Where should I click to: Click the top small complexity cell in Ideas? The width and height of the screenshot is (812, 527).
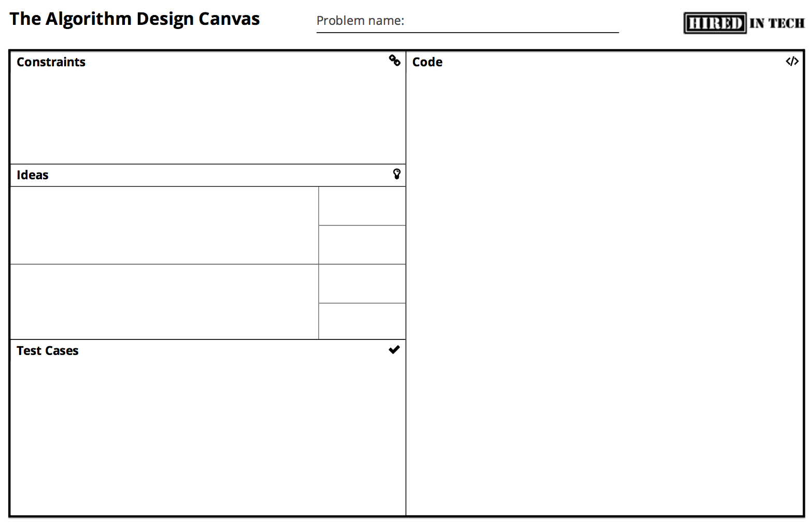(x=362, y=206)
